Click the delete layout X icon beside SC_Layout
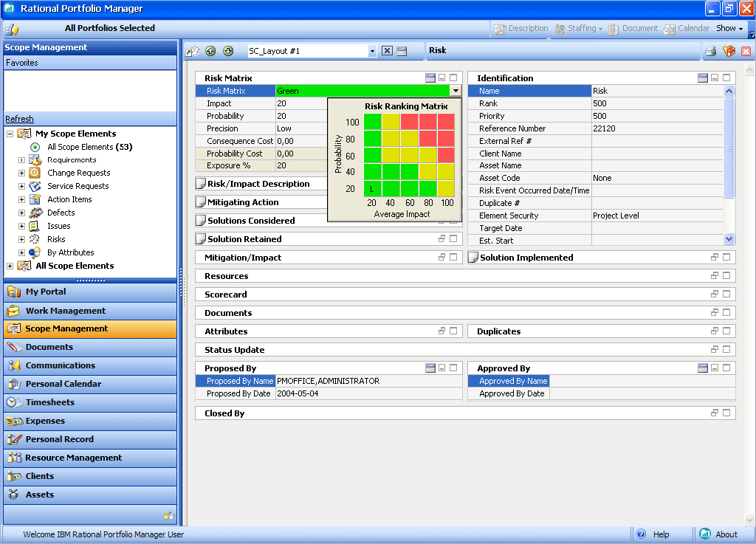Screen dimensions: 756x544 click(x=387, y=51)
